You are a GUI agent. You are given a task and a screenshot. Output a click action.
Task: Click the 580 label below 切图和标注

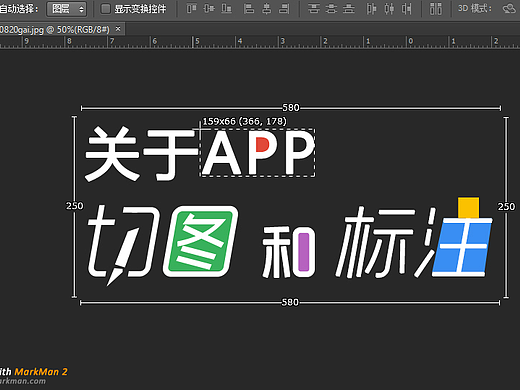290,302
